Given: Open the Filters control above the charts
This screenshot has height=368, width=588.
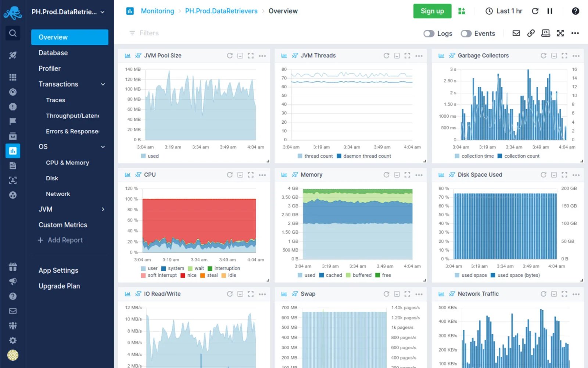Looking at the screenshot, I should [x=143, y=33].
